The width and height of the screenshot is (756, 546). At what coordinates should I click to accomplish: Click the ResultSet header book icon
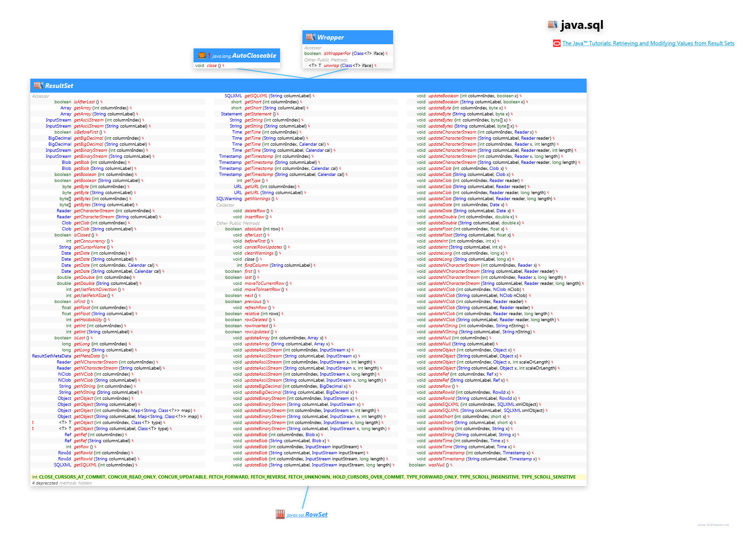[38, 86]
